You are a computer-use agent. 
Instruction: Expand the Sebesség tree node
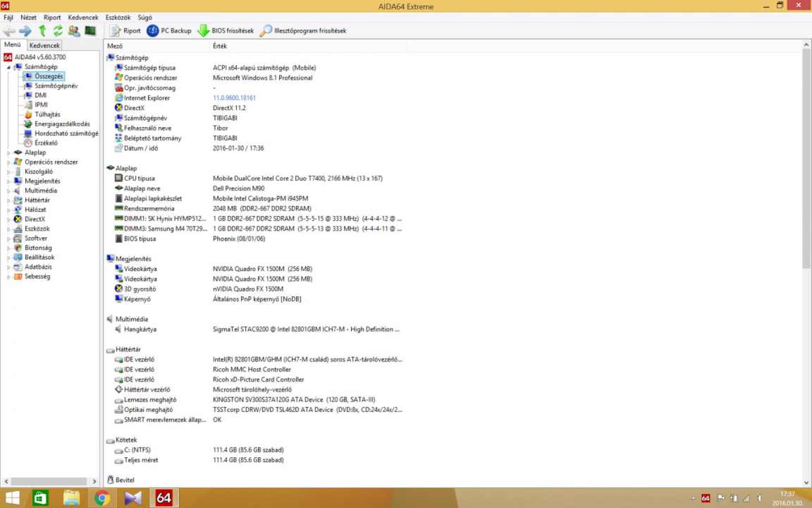click(x=8, y=277)
